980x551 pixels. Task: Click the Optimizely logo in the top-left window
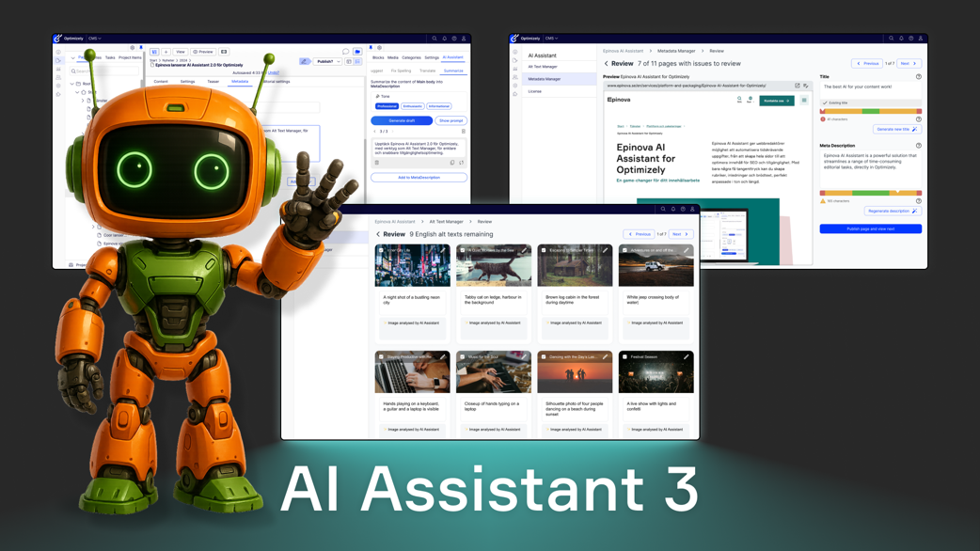57,39
